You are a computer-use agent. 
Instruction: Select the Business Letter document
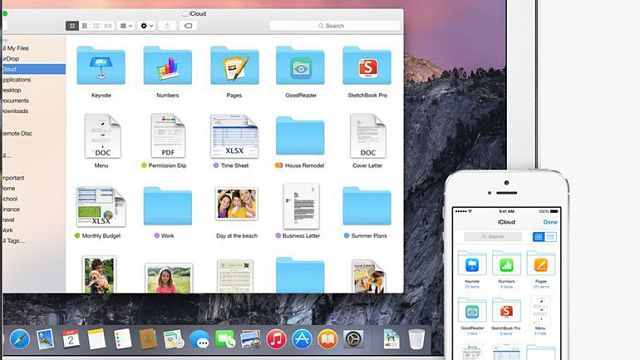coord(301,207)
